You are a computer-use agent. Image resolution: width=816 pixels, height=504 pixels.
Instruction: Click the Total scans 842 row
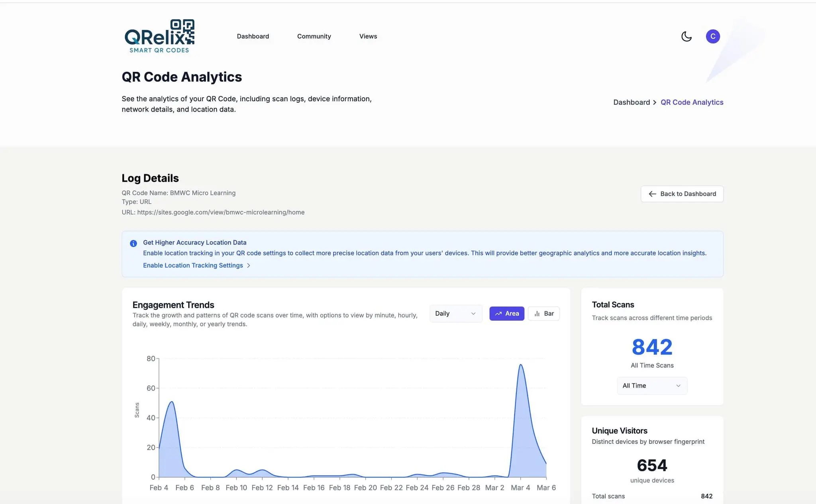click(x=652, y=496)
